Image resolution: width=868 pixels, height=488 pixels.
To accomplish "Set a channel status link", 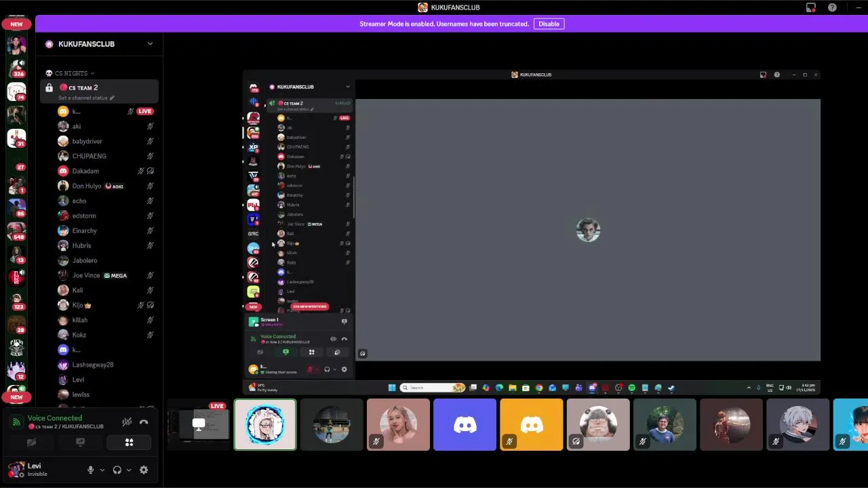I will pyautogui.click(x=85, y=98).
